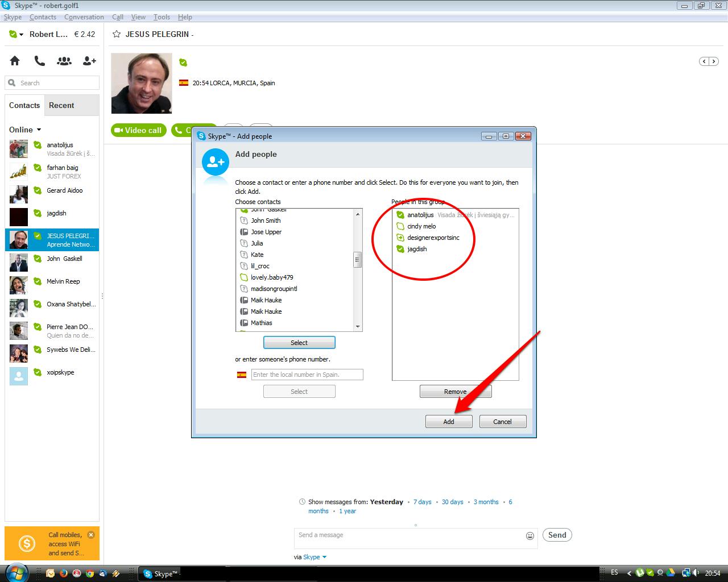Click the add contact icon in sidebar
The image size is (728, 582).
point(89,61)
